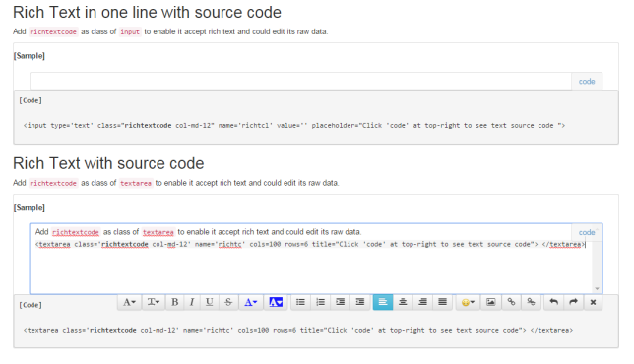This screenshot has width=634, height=364.
Task: Toggle italic formatting in toolbar
Action: [192, 302]
